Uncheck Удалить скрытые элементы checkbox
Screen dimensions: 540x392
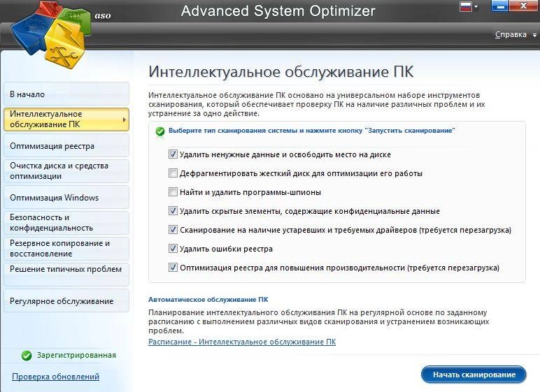point(173,211)
